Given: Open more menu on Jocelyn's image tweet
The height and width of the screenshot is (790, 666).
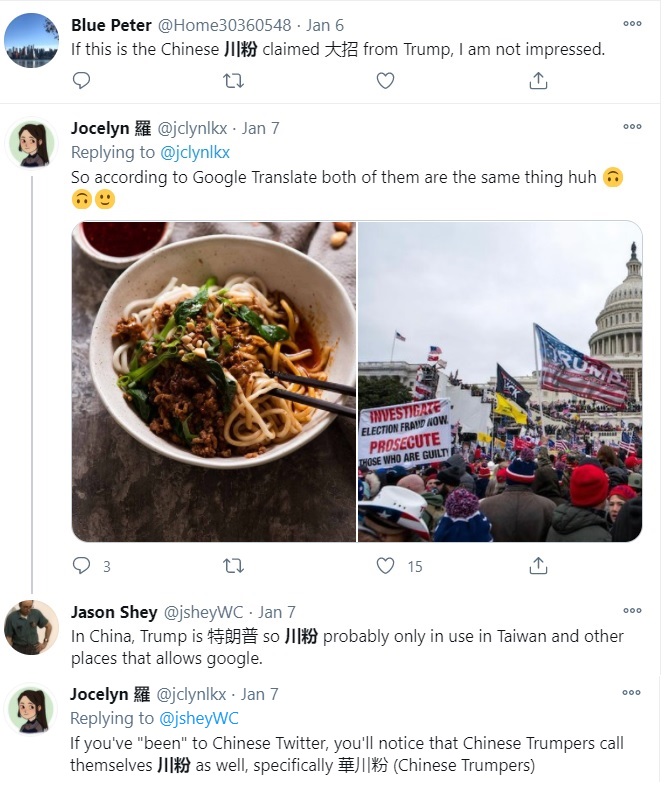Looking at the screenshot, I should (x=632, y=127).
